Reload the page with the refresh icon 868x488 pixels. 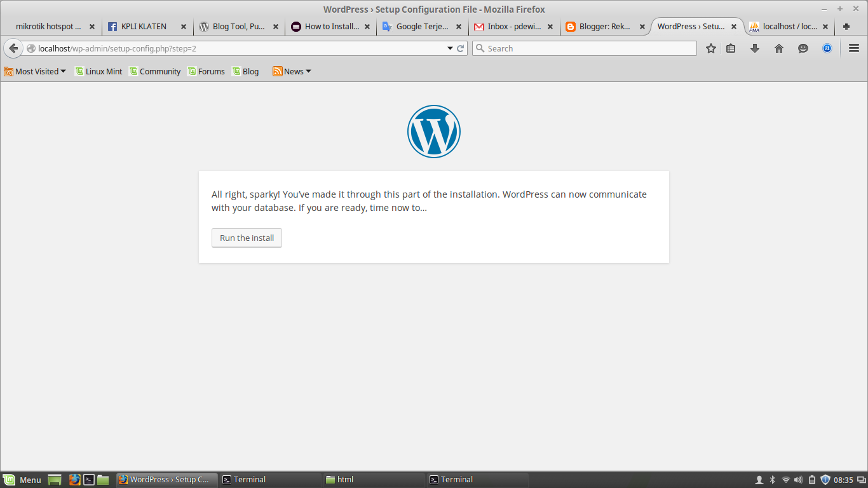461,48
